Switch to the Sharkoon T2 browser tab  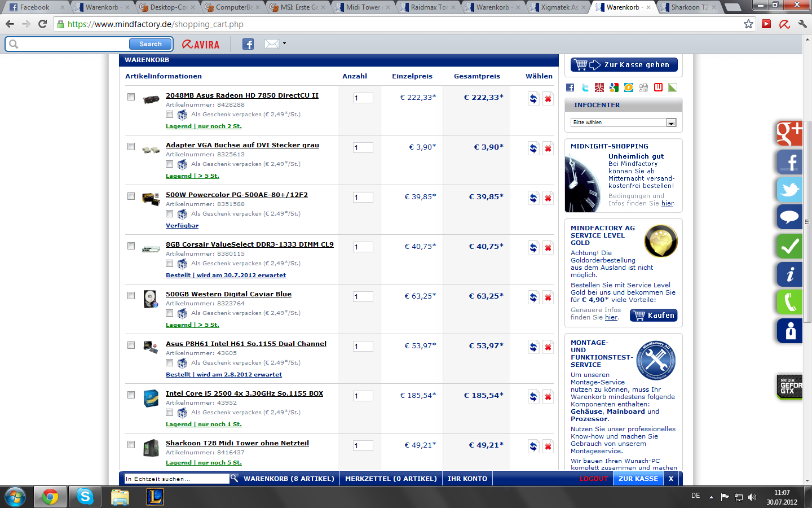(689, 7)
